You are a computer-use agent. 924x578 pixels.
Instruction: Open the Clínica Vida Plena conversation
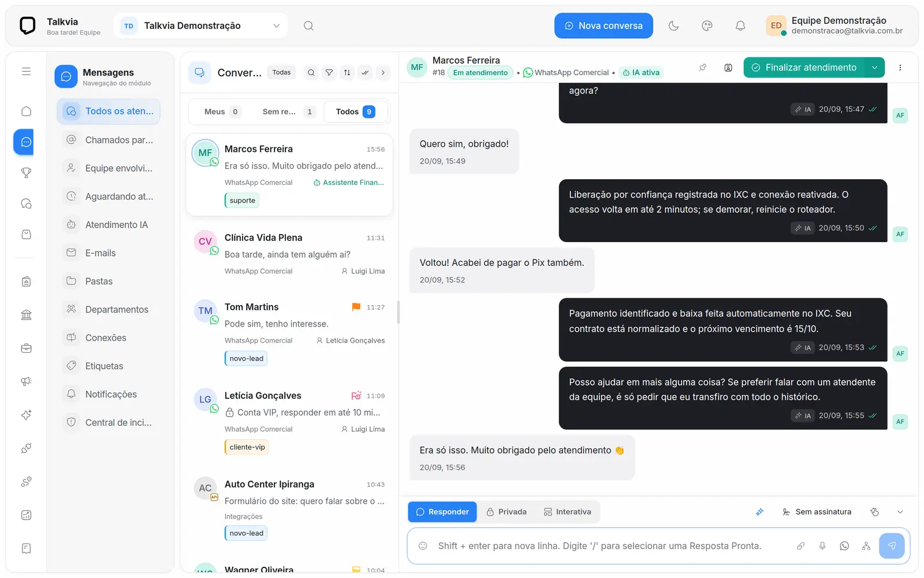point(289,254)
